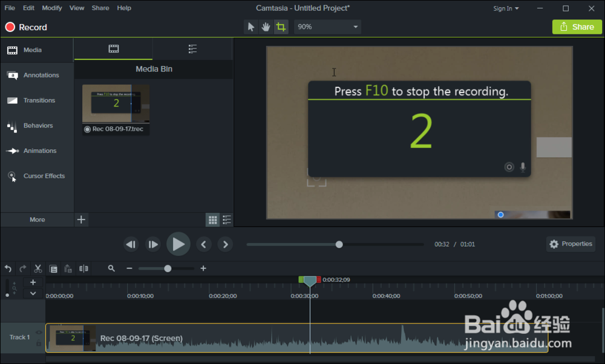
Task: Select the hand pan tool
Action: (266, 27)
